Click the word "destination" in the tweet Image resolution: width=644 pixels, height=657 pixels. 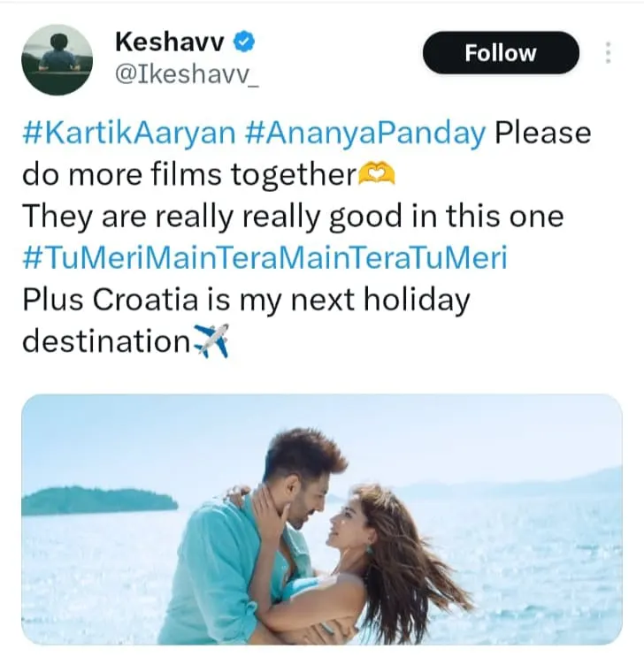point(106,341)
